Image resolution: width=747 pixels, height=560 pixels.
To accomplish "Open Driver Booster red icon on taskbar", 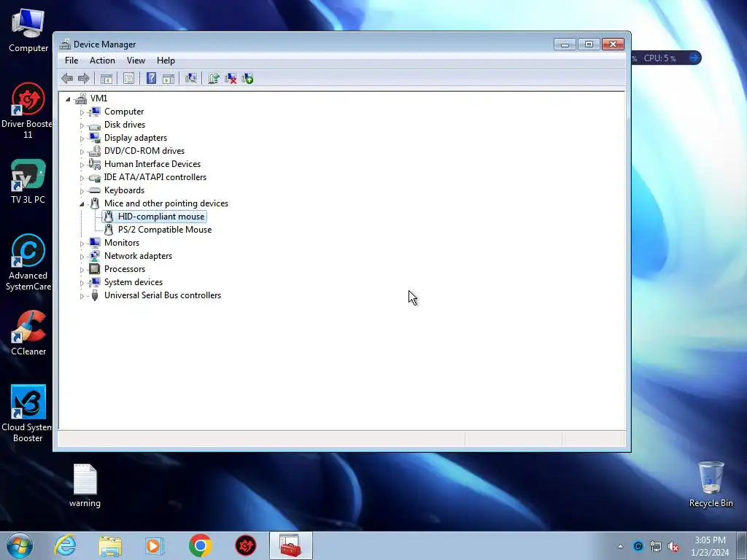I will (x=246, y=545).
